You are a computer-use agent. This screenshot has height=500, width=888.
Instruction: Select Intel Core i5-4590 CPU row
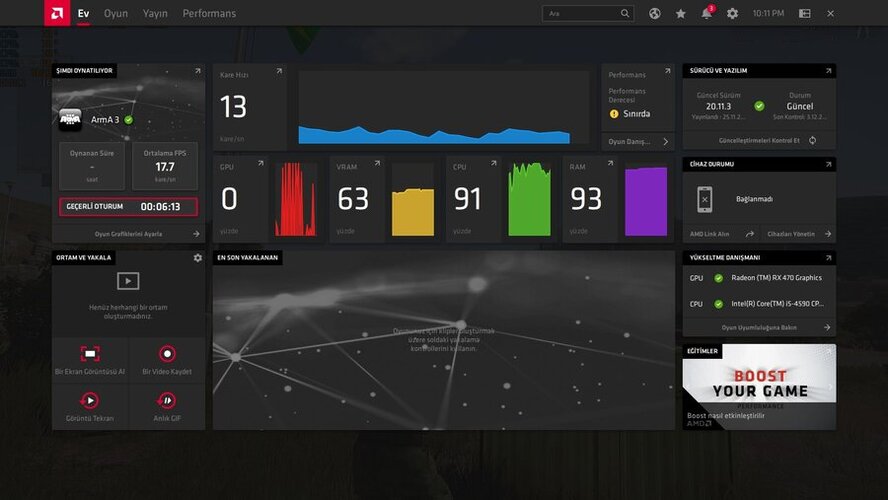pos(759,304)
